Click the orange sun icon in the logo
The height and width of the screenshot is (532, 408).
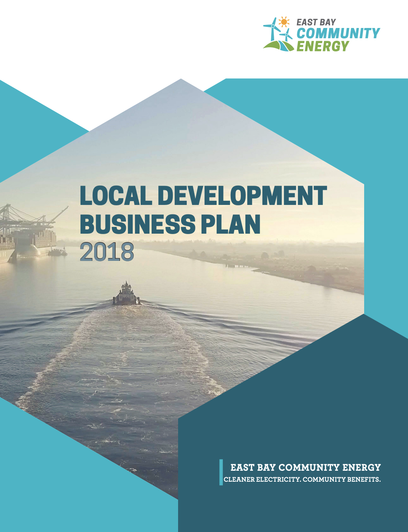tap(284, 22)
